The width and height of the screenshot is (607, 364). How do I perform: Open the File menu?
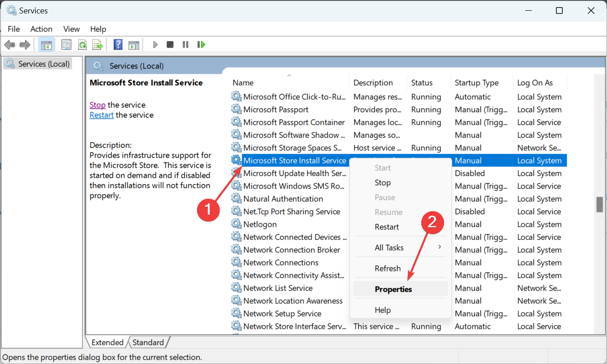(x=14, y=29)
